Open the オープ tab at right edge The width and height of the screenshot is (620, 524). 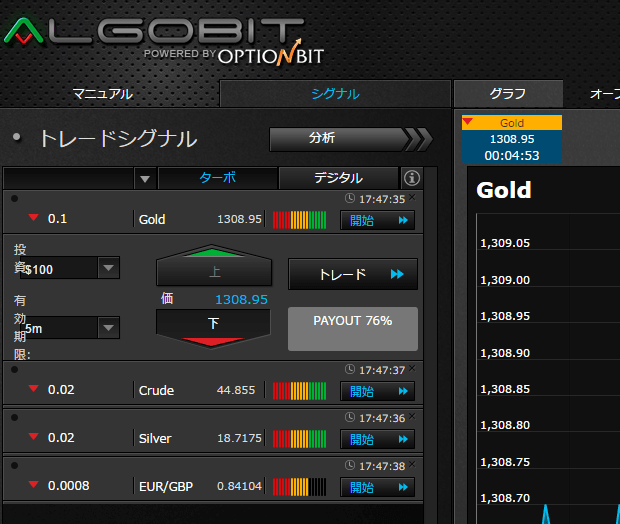[x=605, y=94]
